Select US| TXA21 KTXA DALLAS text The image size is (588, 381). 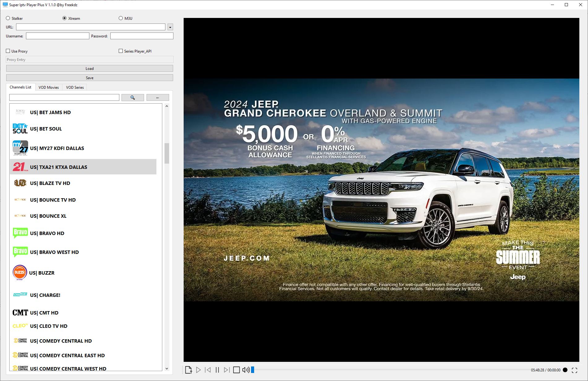[x=58, y=167]
